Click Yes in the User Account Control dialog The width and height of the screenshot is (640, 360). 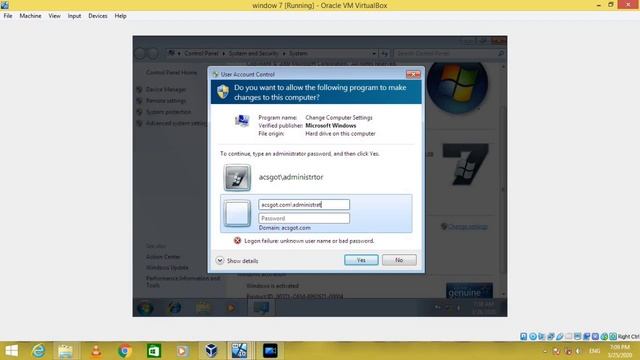(361, 260)
